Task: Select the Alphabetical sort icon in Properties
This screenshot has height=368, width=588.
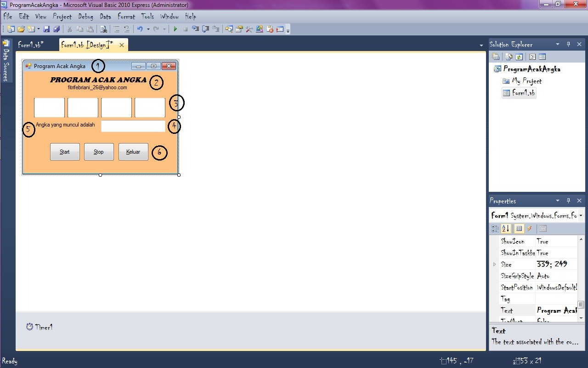Action: tap(505, 229)
